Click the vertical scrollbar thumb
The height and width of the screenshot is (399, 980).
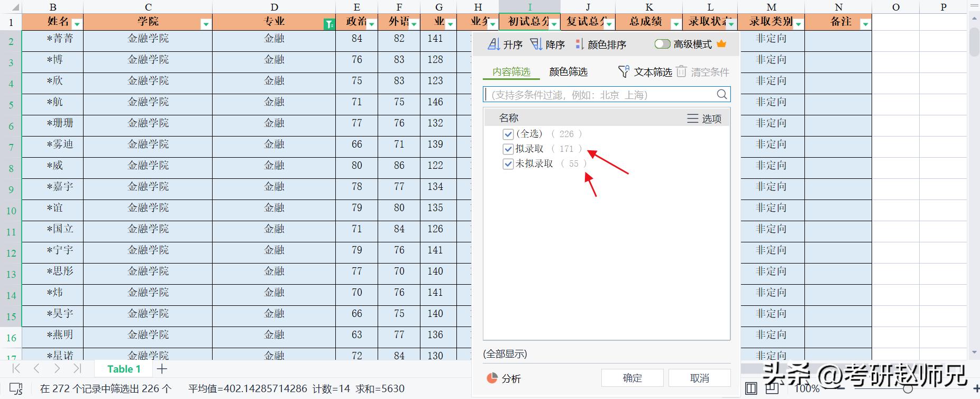[974, 41]
